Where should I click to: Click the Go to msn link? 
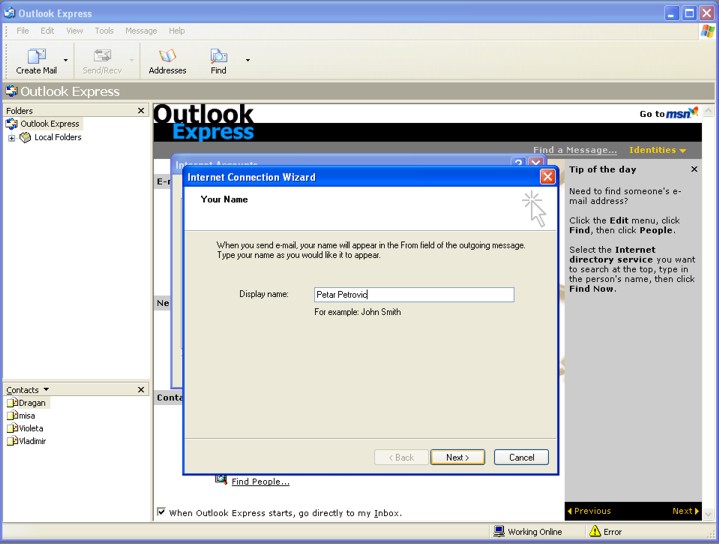coord(669,113)
